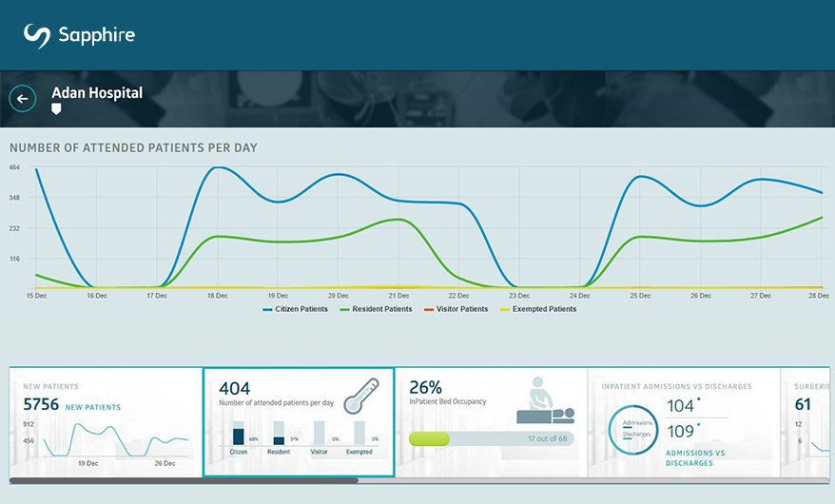Click the Sapphire logo
The height and width of the screenshot is (504, 835).
(79, 35)
